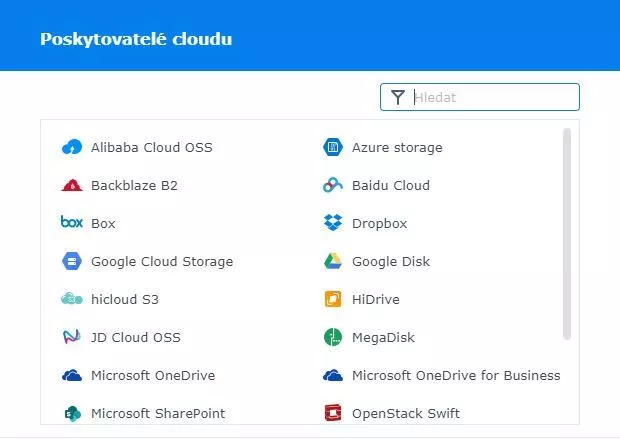Pick the Box provider text
Viewport: 620px width, 439px height.
point(103,223)
